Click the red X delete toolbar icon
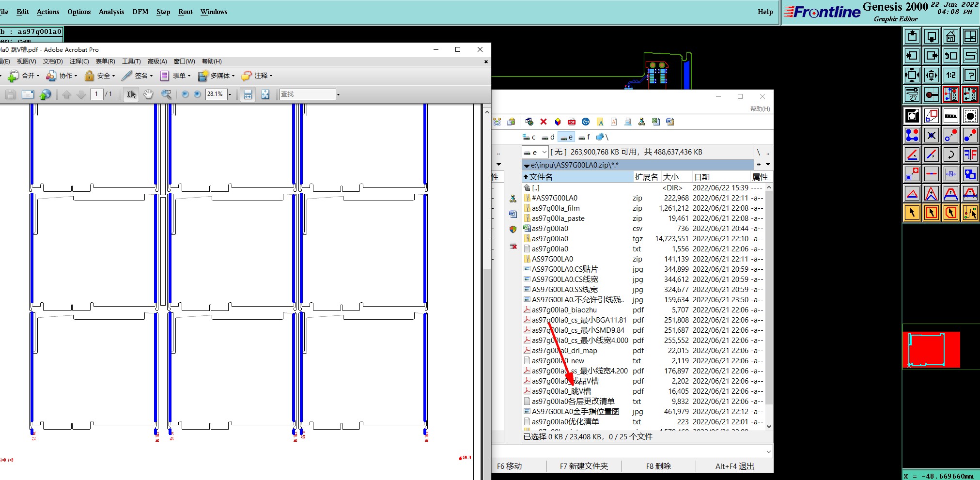Viewport: 980px width, 480px height. click(543, 122)
